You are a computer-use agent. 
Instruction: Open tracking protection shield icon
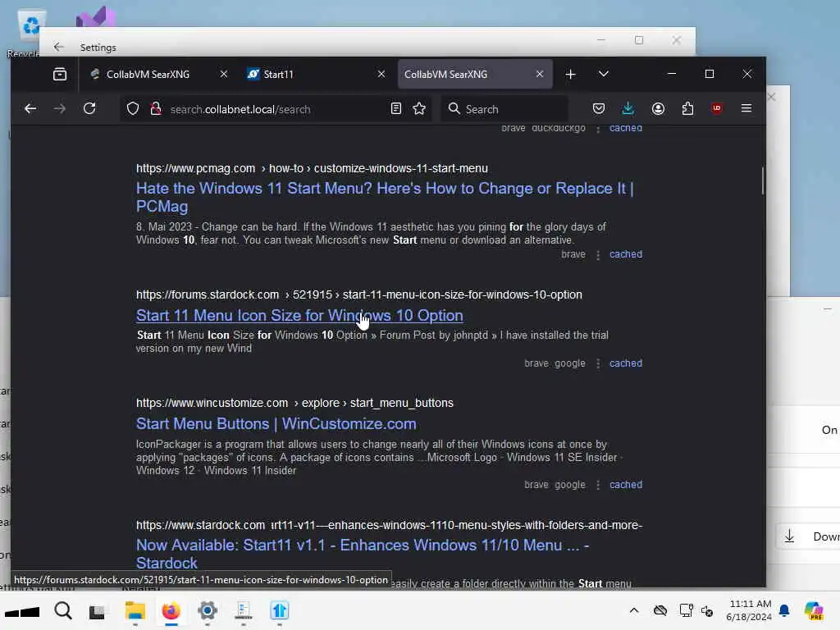[133, 109]
